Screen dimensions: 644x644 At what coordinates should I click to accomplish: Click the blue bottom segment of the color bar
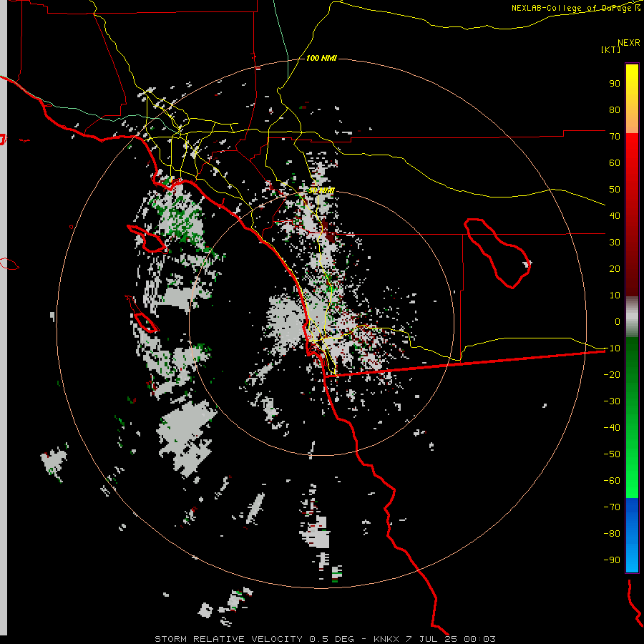[x=632, y=535]
